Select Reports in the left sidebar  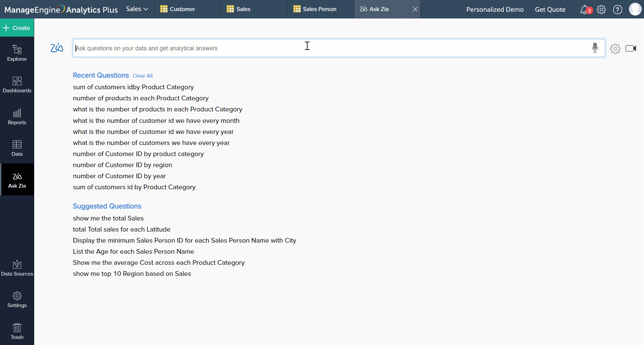click(x=17, y=116)
